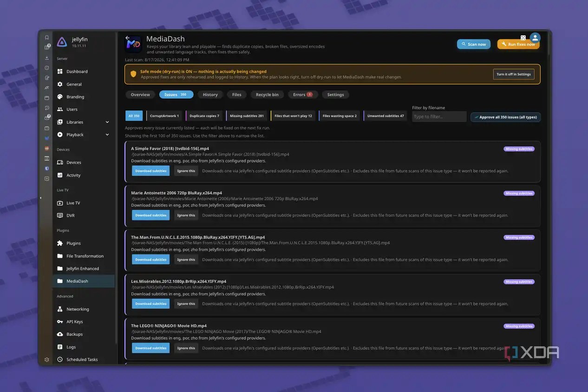Open the clock history icon in browser sidebar

click(x=47, y=68)
